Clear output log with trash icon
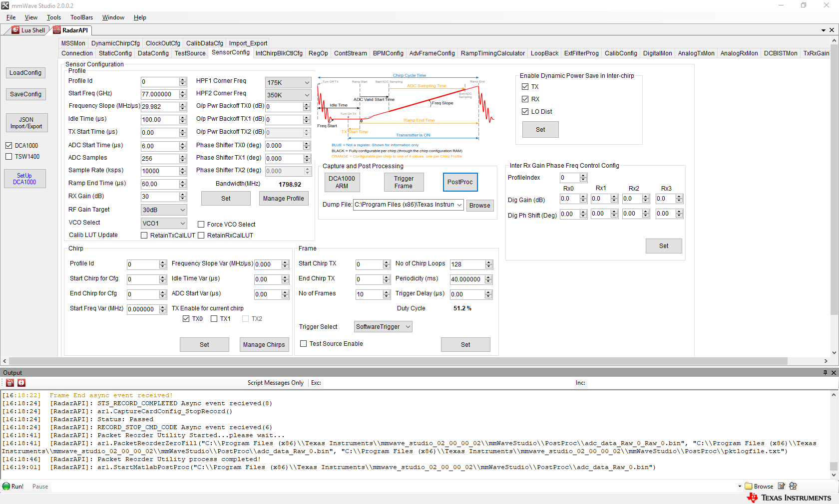Viewport: 839px width, 504px height. 10,383
